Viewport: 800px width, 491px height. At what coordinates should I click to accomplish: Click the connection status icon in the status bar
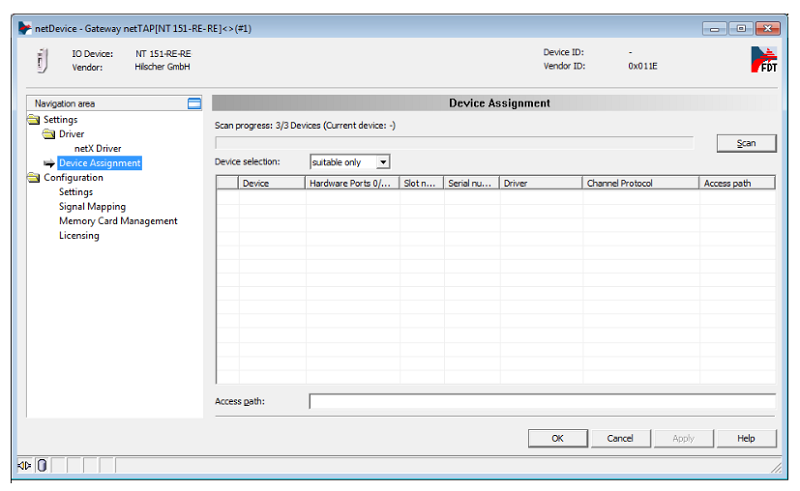(24, 465)
